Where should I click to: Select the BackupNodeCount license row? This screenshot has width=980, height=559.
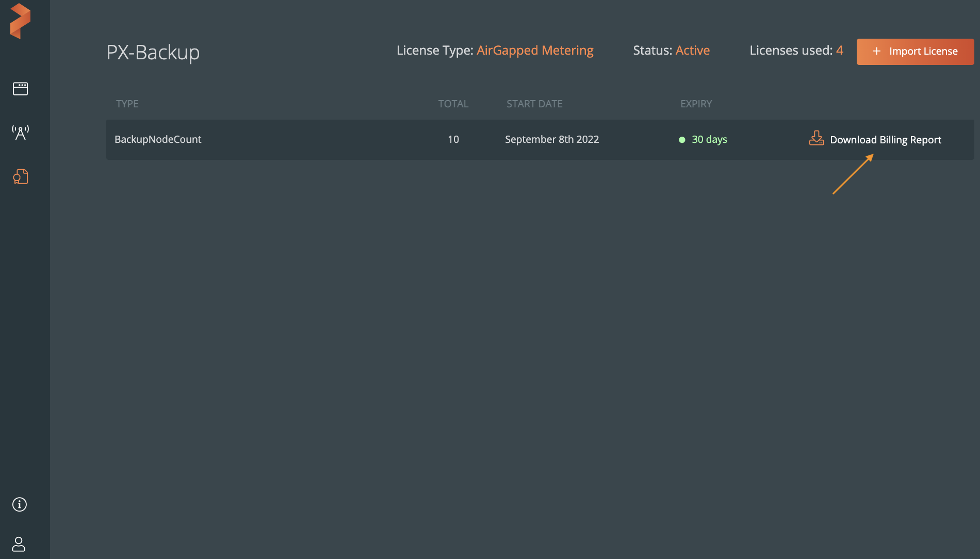pyautogui.click(x=158, y=139)
